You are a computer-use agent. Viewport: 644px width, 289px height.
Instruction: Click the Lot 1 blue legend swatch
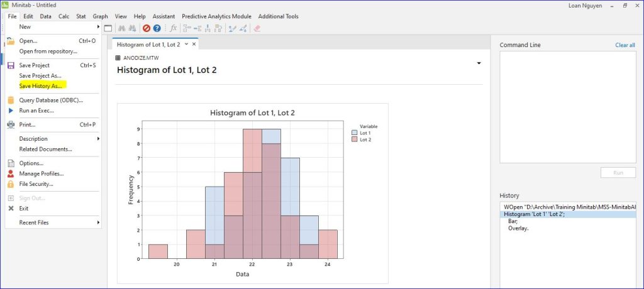tap(355, 133)
